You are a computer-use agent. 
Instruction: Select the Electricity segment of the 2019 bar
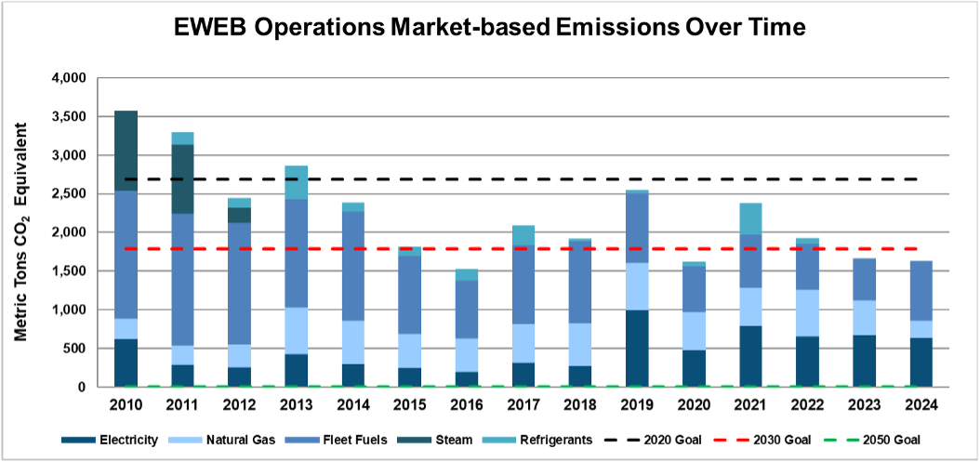[x=637, y=349]
